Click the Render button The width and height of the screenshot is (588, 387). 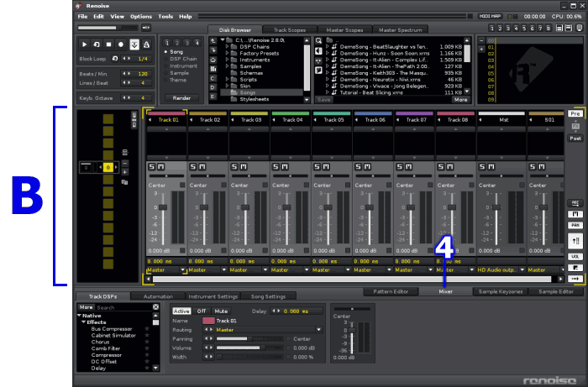point(182,98)
